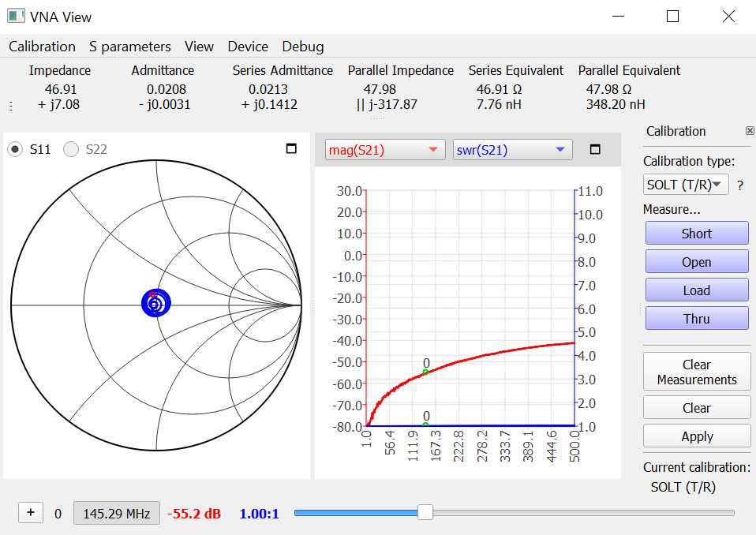Click the three-dot handle beside Impedance values
756x535 pixels.
tap(11, 106)
